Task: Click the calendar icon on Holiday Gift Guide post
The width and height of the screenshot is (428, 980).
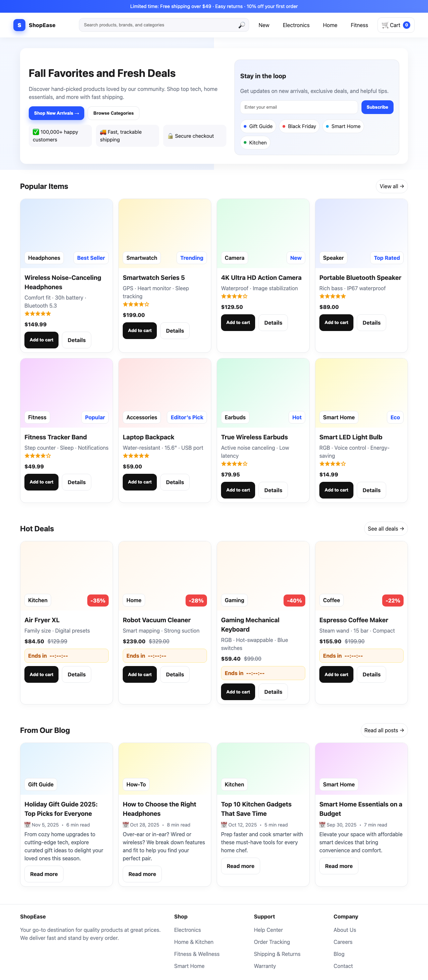Action: pyautogui.click(x=28, y=825)
